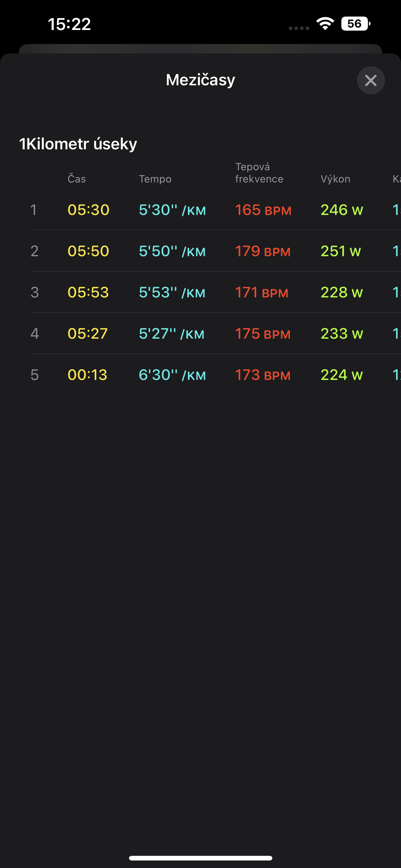
Task: Tap the Wi-Fi status icon
Action: tap(325, 23)
